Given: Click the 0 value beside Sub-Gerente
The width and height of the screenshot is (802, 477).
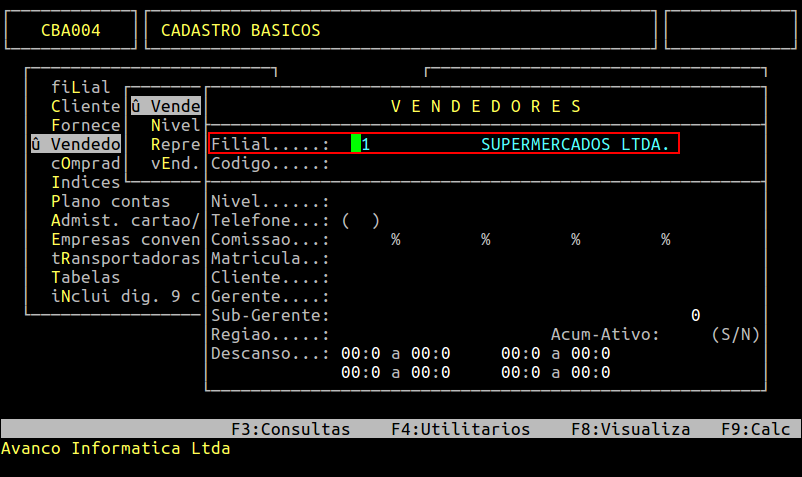Looking at the screenshot, I should (x=695, y=315).
